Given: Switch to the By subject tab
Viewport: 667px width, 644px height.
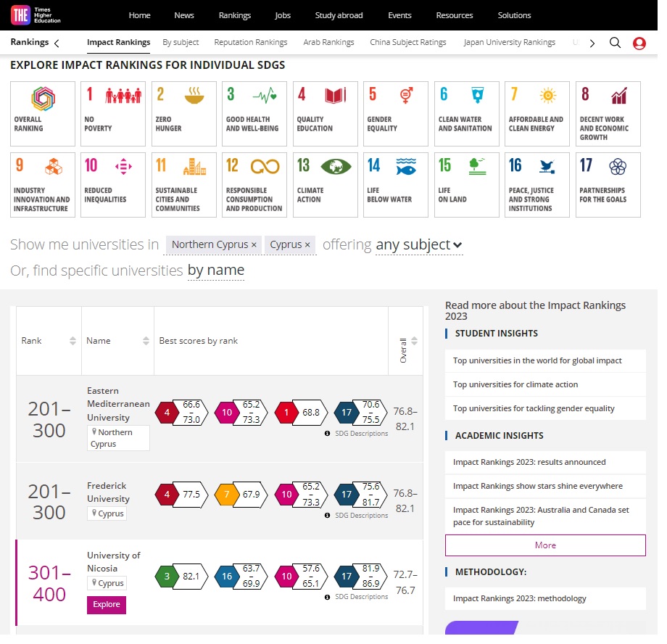Looking at the screenshot, I should [x=181, y=43].
